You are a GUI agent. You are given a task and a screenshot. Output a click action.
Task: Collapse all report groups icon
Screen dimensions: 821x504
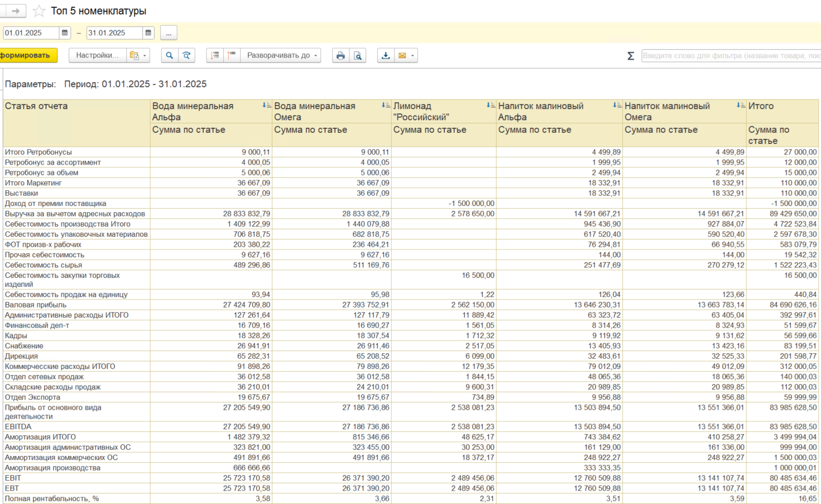coord(232,55)
